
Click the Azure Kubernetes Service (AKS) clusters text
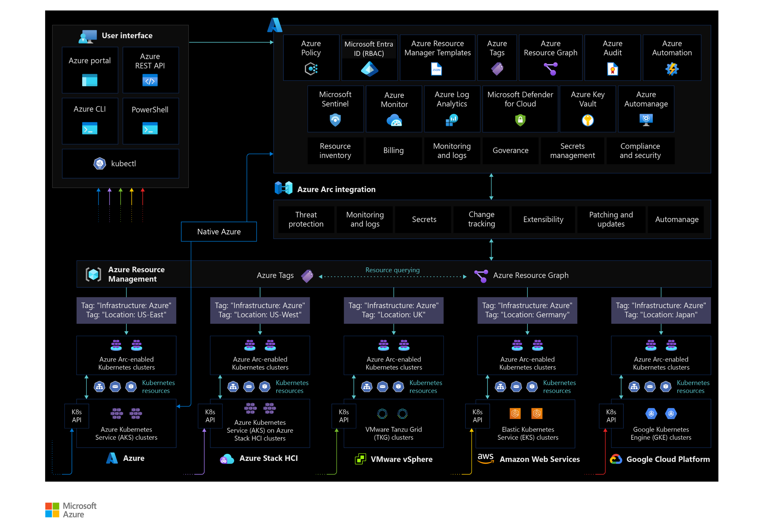click(126, 433)
